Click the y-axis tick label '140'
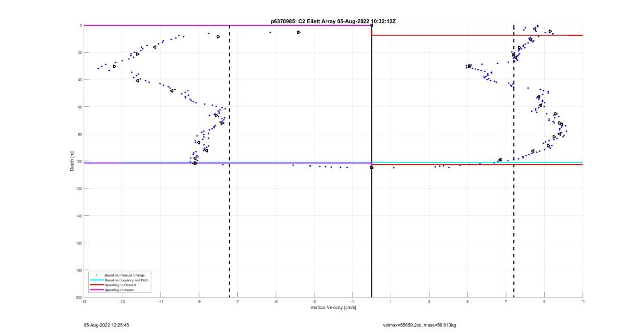The width and height of the screenshot is (644, 334). point(78,216)
